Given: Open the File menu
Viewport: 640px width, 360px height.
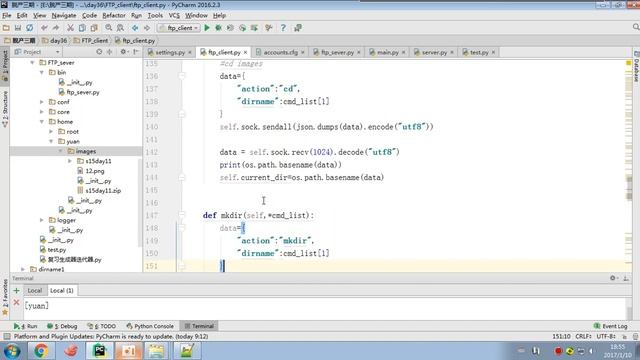Looking at the screenshot, I should [x=7, y=15].
